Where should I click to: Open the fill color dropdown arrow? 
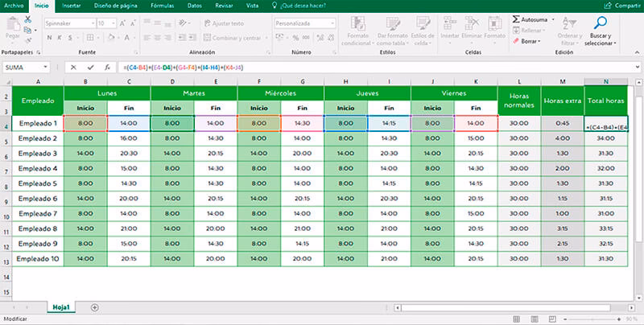pyautogui.click(x=118, y=38)
